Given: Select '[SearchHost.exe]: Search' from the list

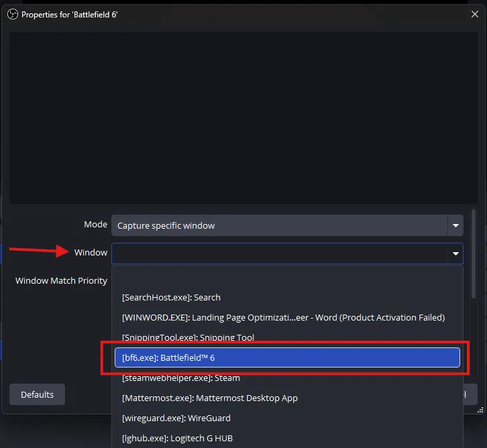Looking at the screenshot, I should pos(287,297).
